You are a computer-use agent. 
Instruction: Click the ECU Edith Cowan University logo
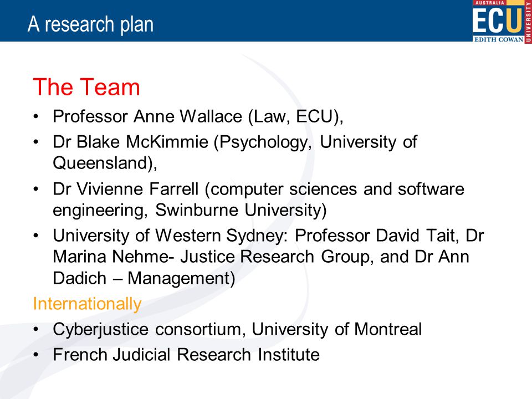coord(502,22)
